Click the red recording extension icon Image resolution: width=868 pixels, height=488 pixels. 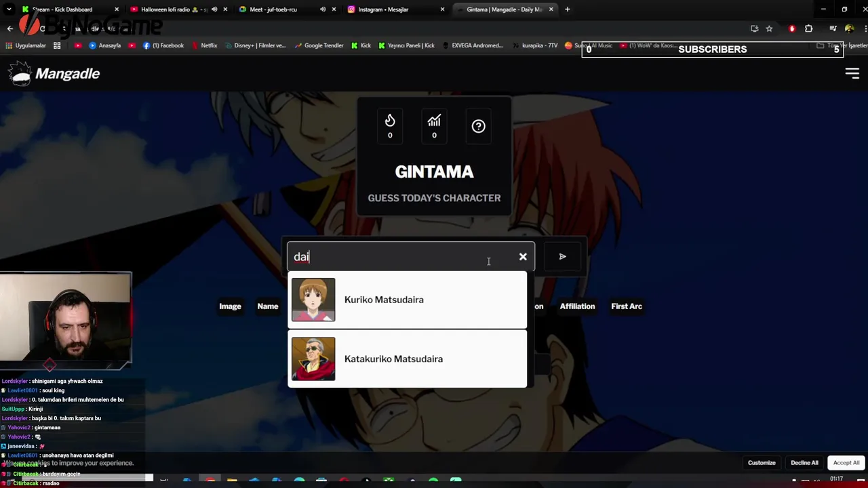pyautogui.click(x=792, y=28)
